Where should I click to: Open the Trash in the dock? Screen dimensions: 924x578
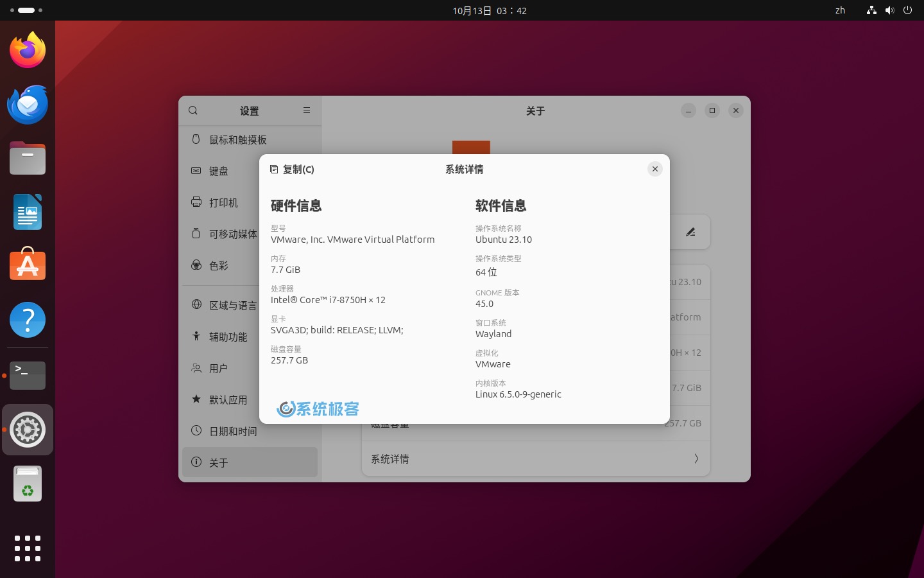click(x=28, y=484)
